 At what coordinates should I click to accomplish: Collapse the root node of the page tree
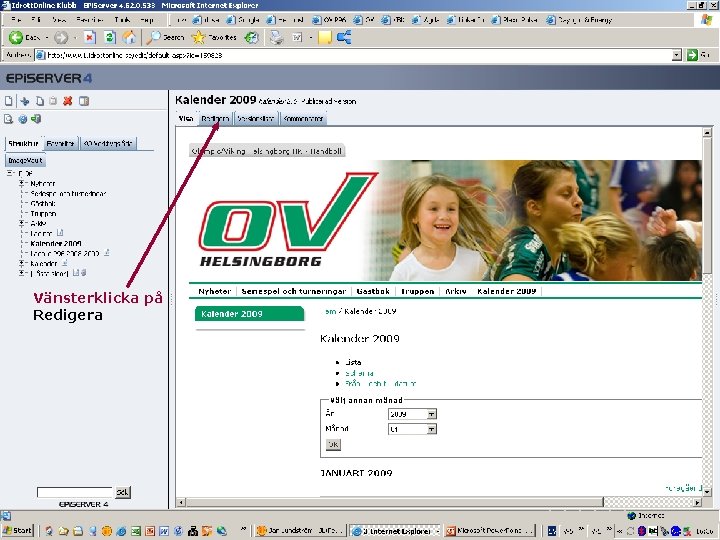click(x=9, y=173)
